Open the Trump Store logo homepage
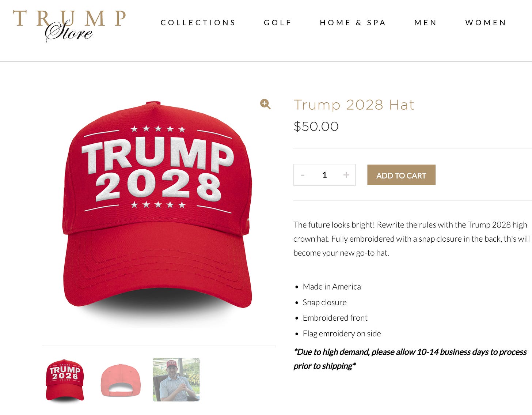This screenshot has width=532, height=415. 69,26
